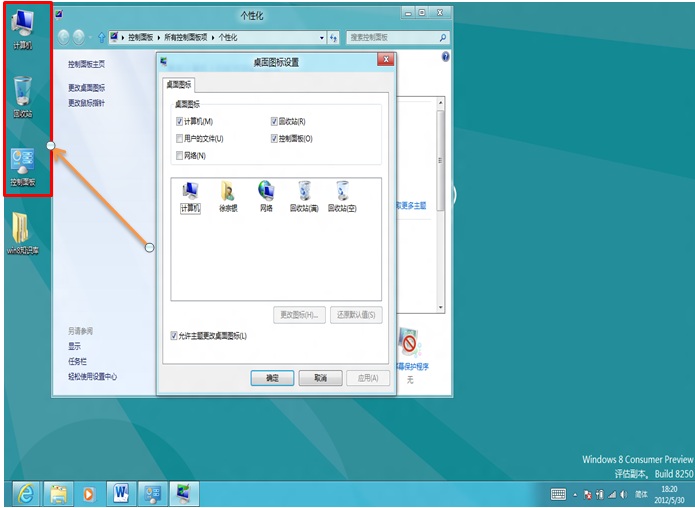Uncheck the 计算机(M) checkbox
This screenshot has width=695, height=508.
point(180,121)
